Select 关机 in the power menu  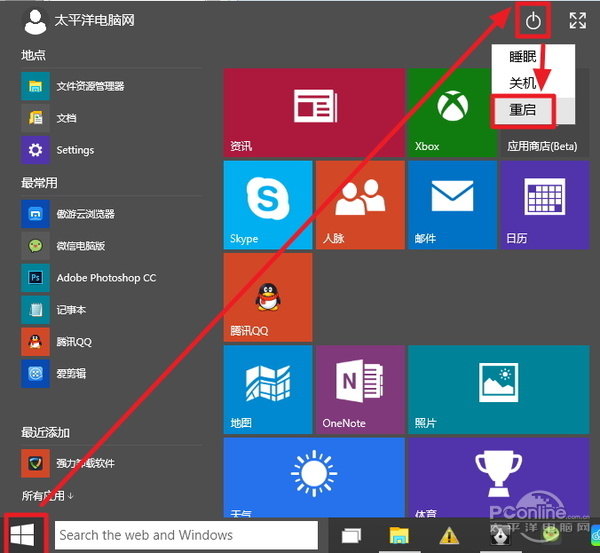pos(523,84)
